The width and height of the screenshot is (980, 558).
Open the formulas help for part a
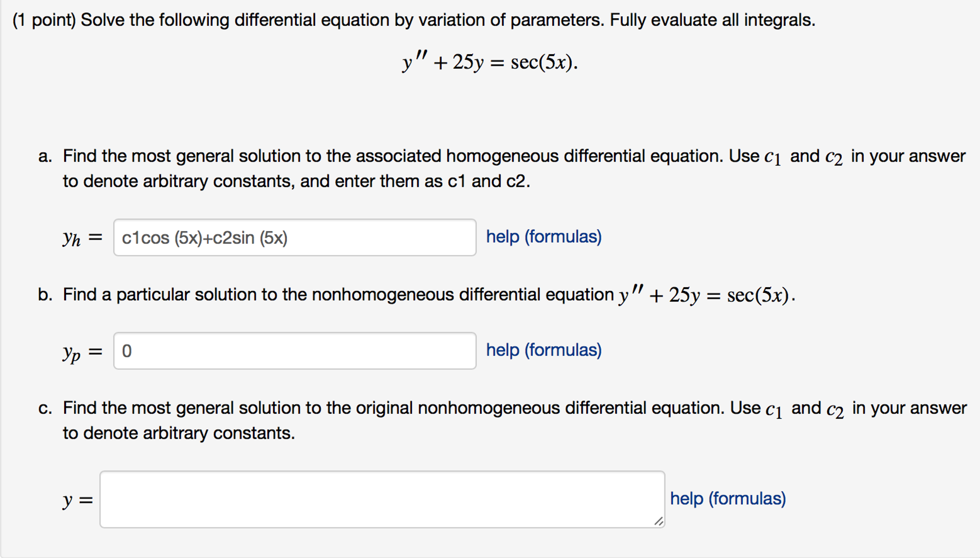click(x=543, y=236)
